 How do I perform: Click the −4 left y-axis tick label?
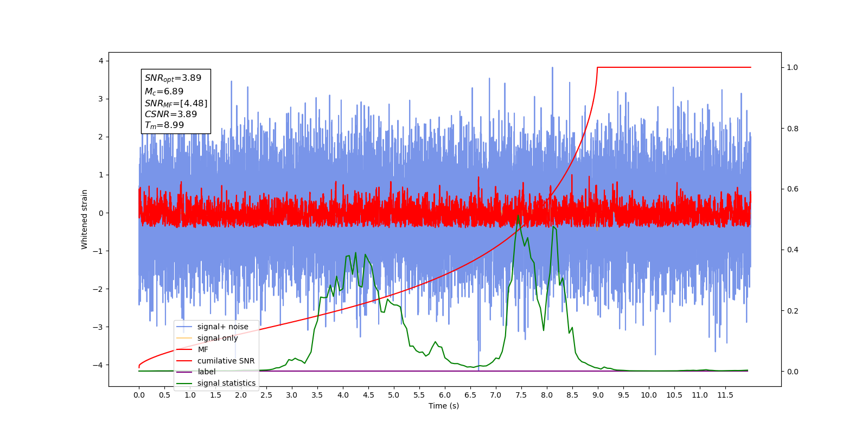(98, 365)
